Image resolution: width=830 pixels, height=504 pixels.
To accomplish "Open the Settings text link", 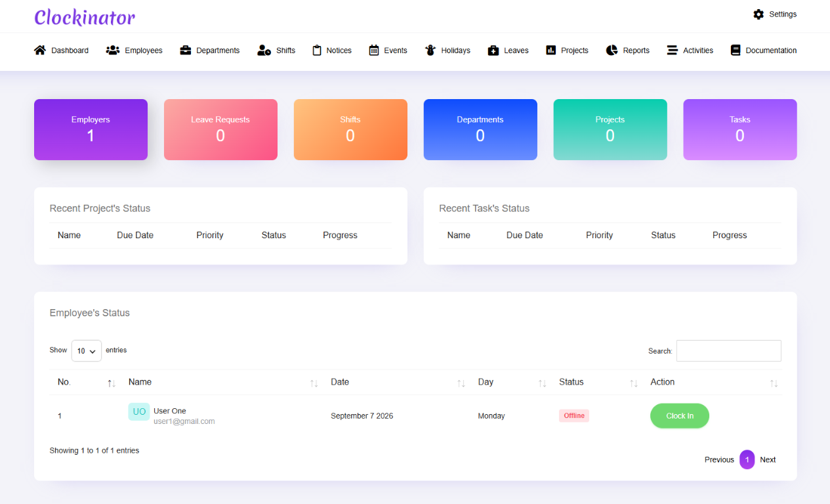I will click(x=783, y=14).
